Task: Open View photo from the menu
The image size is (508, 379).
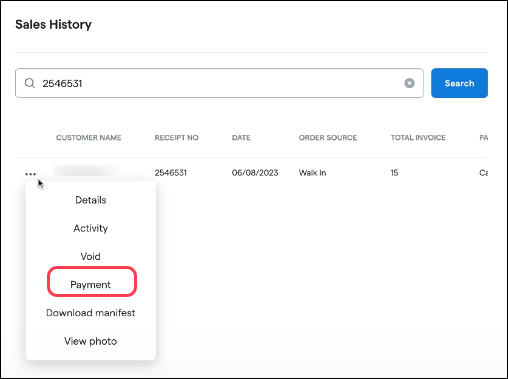Action: click(91, 341)
